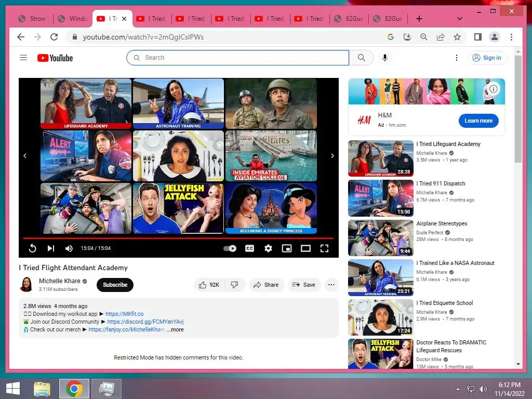Mute the video volume speaker icon

[69, 248]
